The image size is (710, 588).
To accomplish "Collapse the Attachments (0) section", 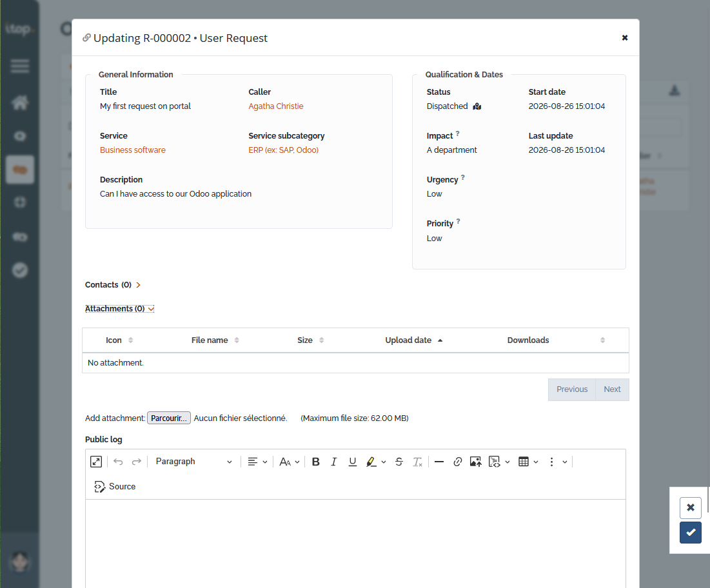I will [119, 309].
